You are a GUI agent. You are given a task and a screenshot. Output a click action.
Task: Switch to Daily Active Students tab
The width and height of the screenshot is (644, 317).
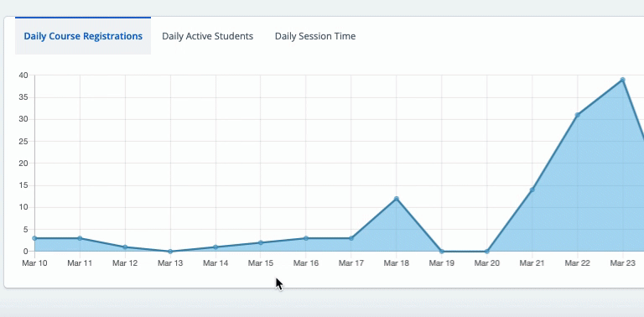coord(207,36)
